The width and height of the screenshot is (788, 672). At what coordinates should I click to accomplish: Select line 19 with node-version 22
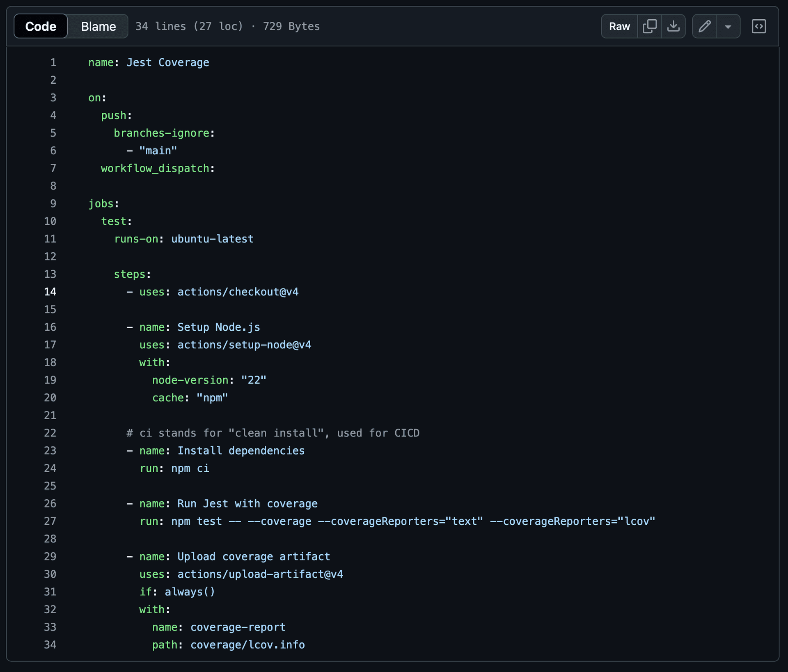[50, 379]
